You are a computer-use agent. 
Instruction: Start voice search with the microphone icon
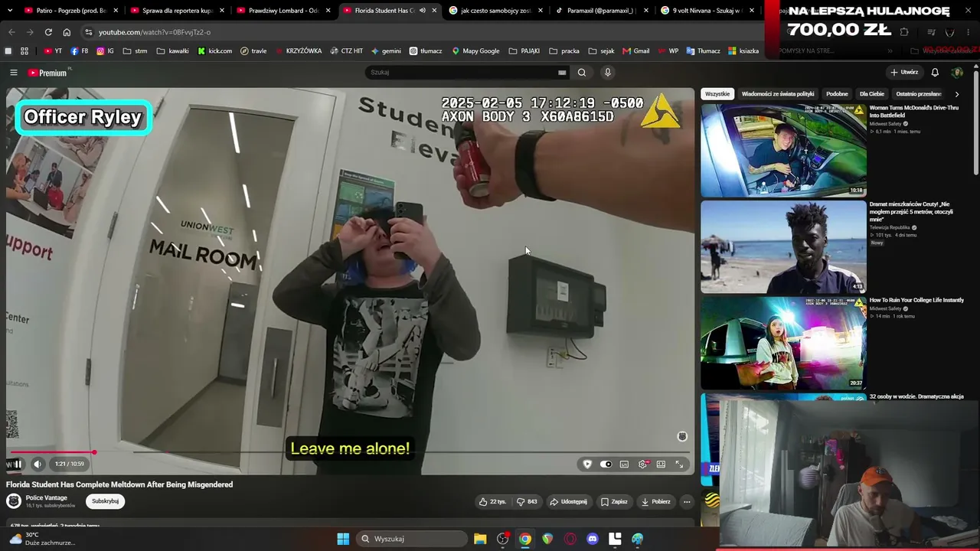click(x=608, y=73)
